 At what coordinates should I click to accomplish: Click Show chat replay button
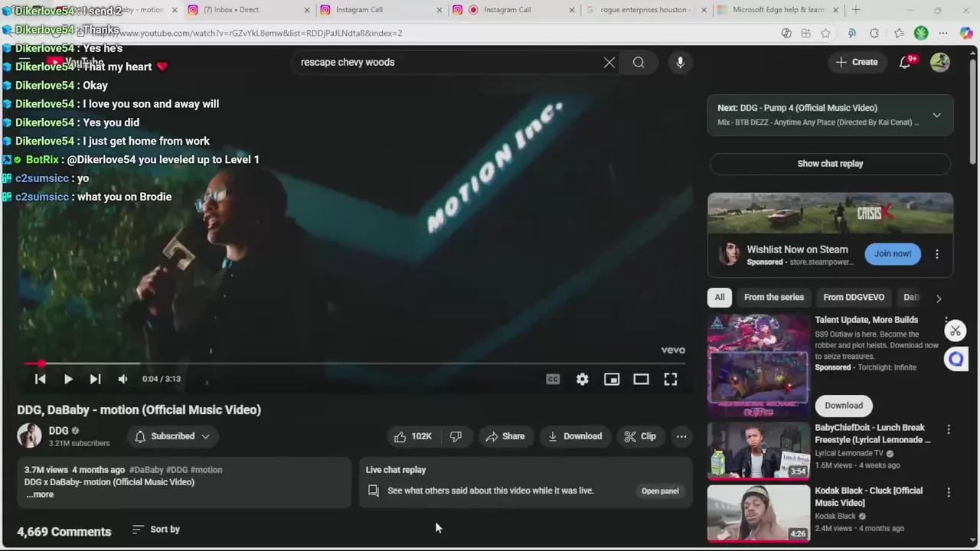point(830,164)
